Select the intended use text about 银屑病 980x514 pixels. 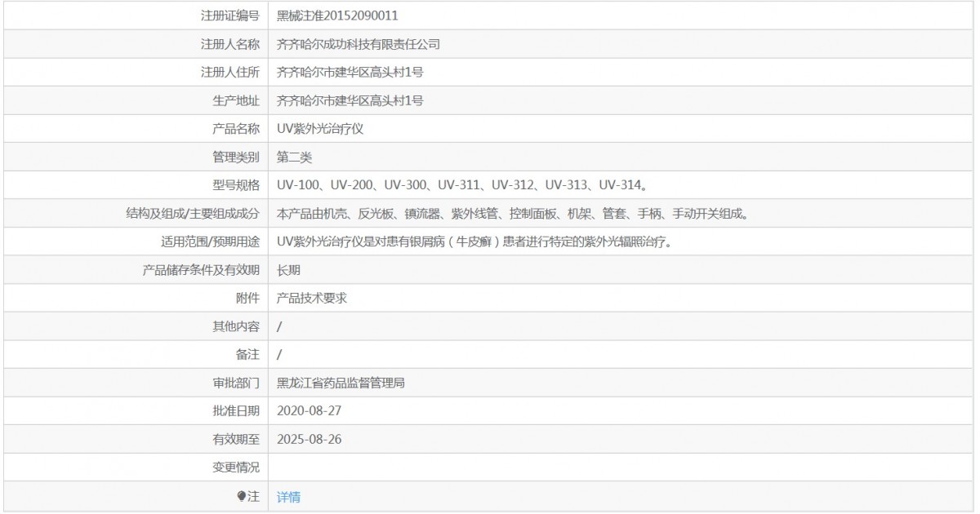click(475, 241)
